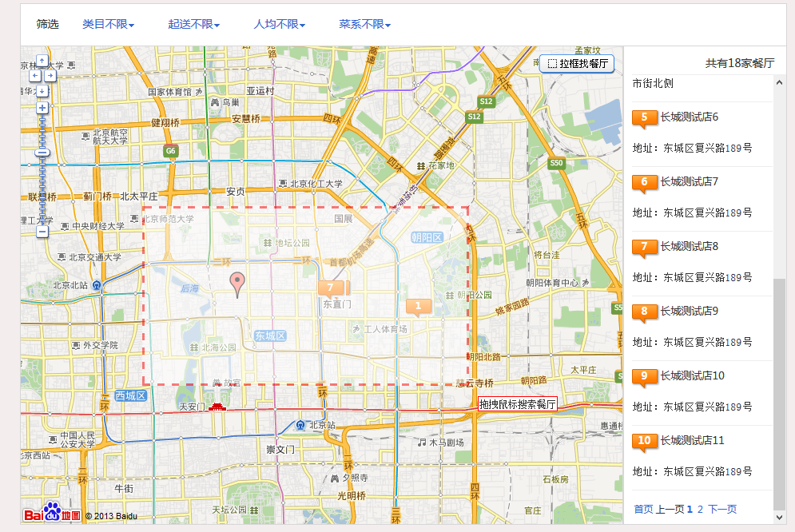Go to 首页 first page link
This screenshot has height=532, width=795.
(643, 509)
